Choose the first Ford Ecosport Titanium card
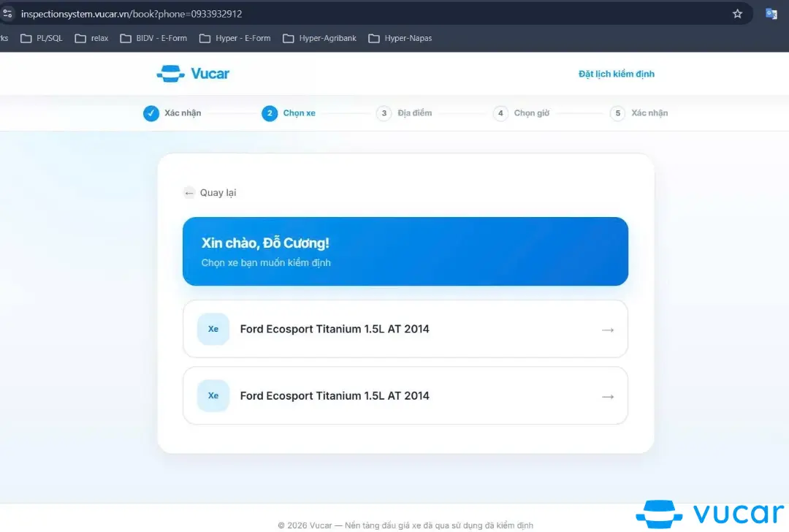Viewport: 789px width, 532px height. coord(405,329)
